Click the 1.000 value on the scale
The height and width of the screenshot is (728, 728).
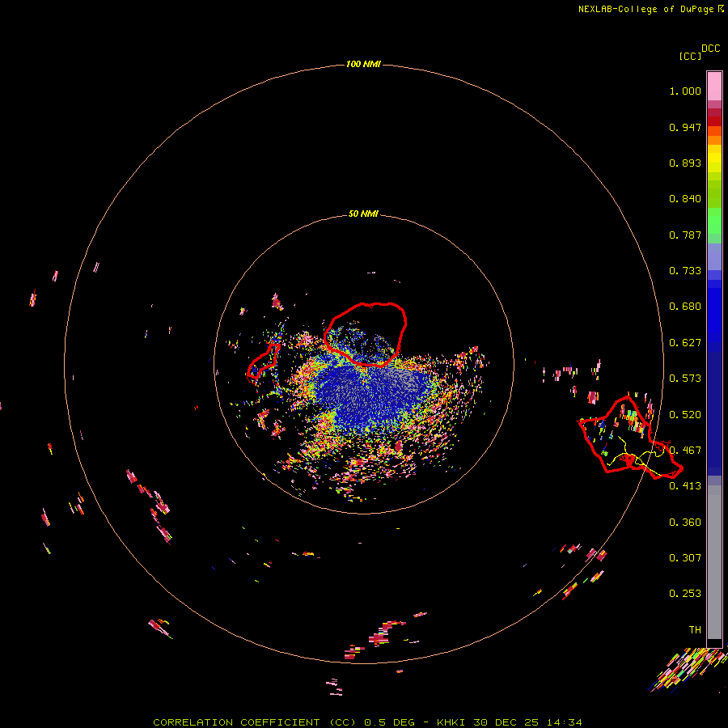coord(685,91)
